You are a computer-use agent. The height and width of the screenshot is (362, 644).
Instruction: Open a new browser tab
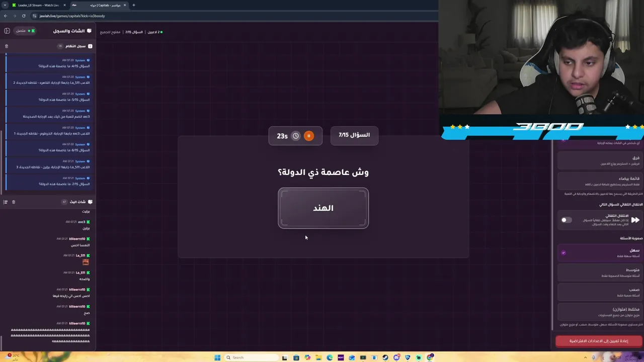pyautogui.click(x=134, y=5)
